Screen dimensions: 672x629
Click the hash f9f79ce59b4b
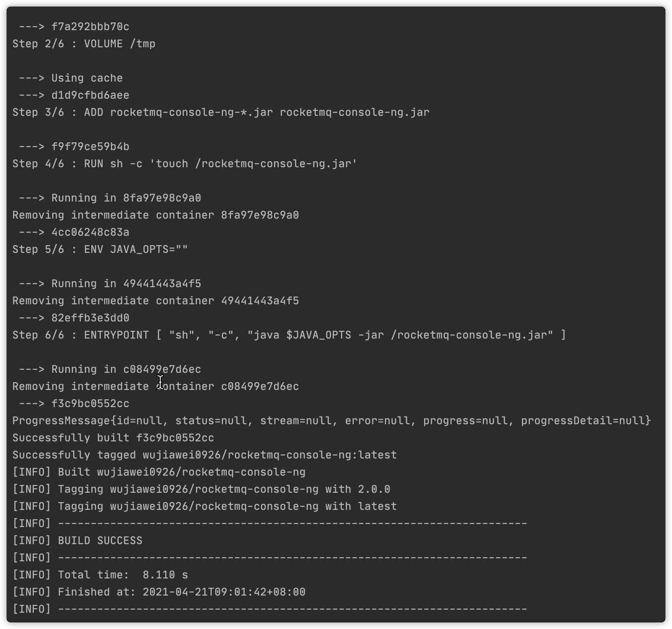pyautogui.click(x=90, y=146)
